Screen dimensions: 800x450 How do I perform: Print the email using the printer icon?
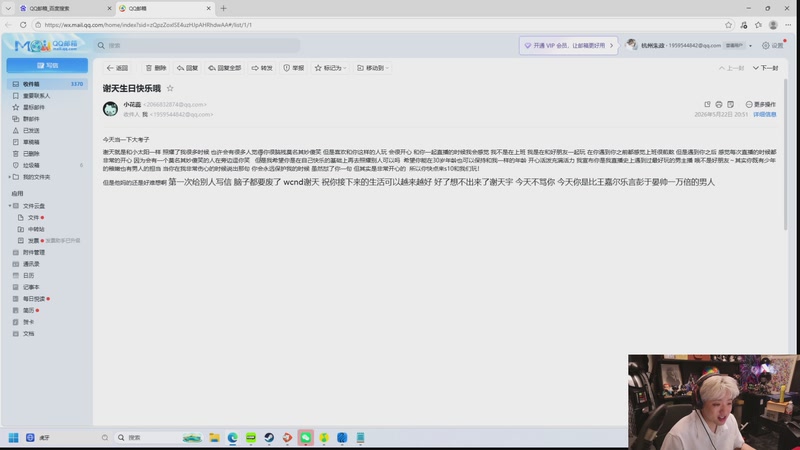point(718,104)
